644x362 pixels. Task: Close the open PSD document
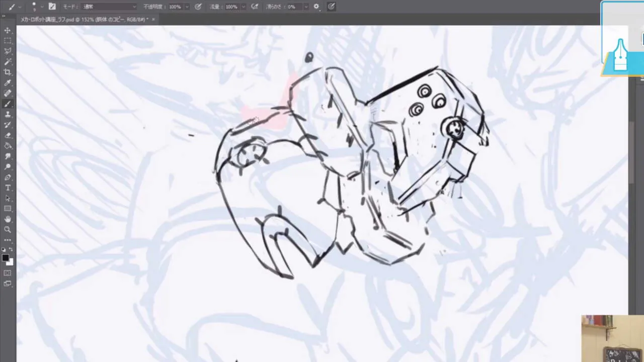point(153,19)
